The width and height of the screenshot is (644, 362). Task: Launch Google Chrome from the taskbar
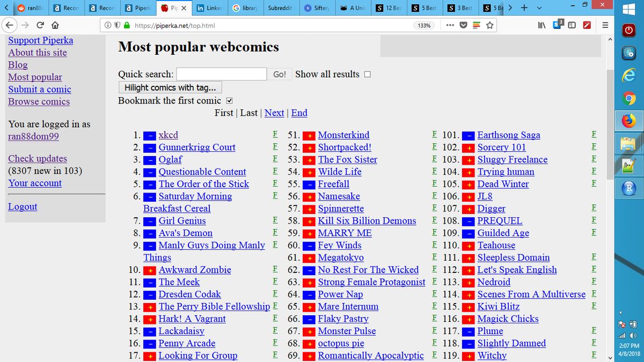(x=629, y=99)
